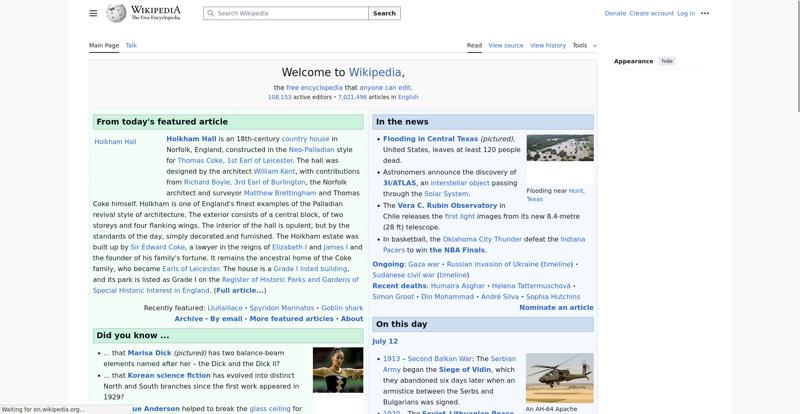Hide the Appearance panel
This screenshot has width=800, height=414.
click(x=667, y=61)
